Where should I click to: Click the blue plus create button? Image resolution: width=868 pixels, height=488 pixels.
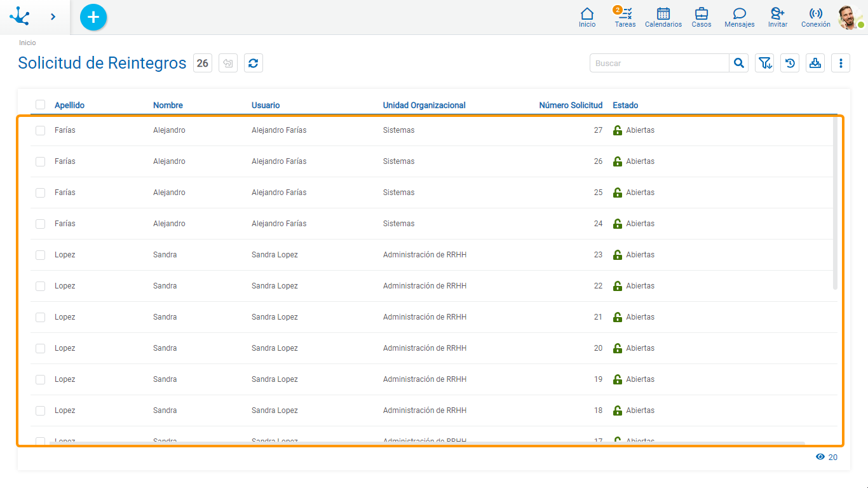[93, 17]
